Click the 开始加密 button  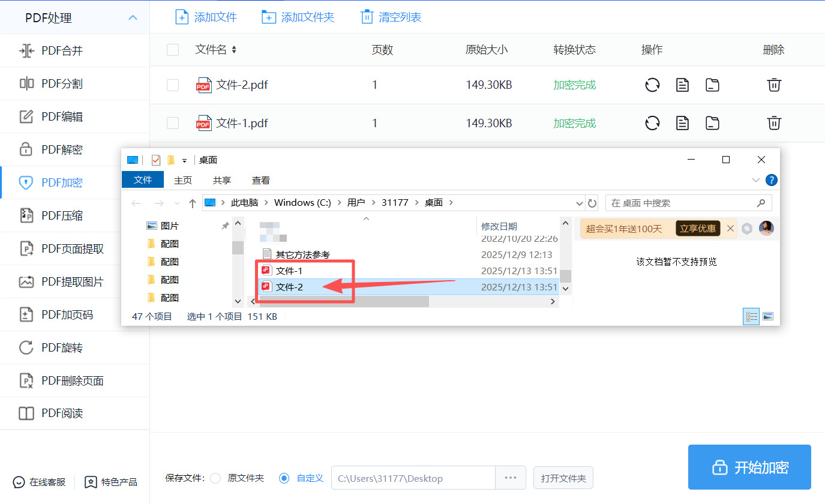(749, 467)
